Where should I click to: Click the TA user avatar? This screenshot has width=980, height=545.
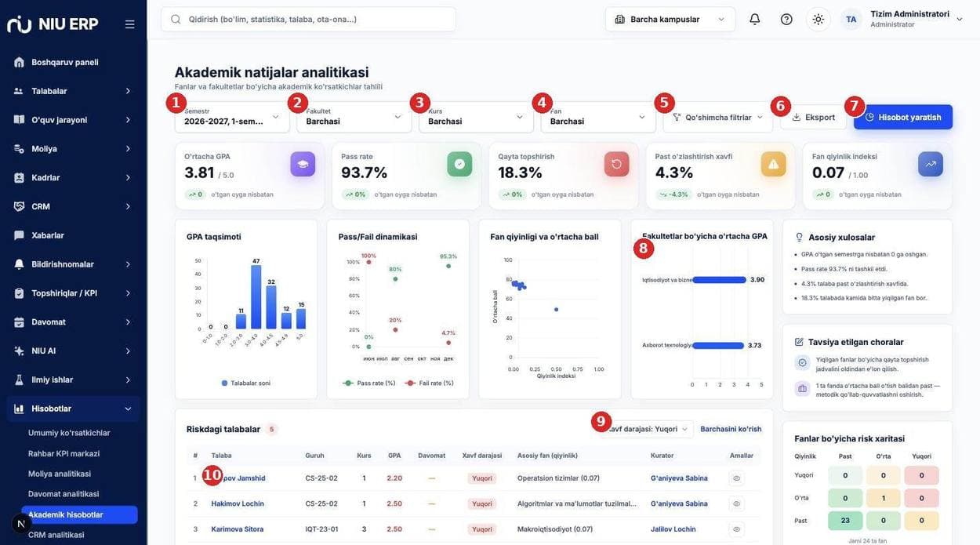[851, 19]
